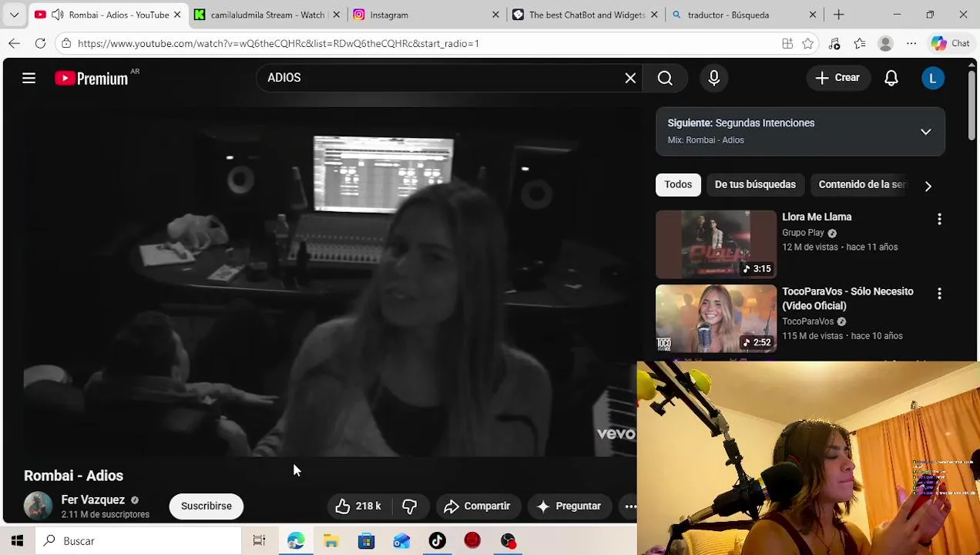Select the De tus búsquedas chip
Screen dimensions: 980x555
tap(755, 184)
